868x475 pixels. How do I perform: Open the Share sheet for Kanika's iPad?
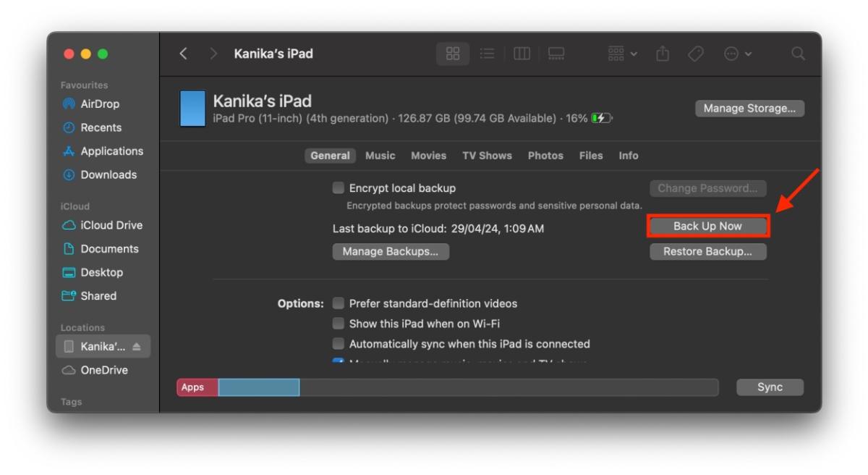click(x=662, y=53)
